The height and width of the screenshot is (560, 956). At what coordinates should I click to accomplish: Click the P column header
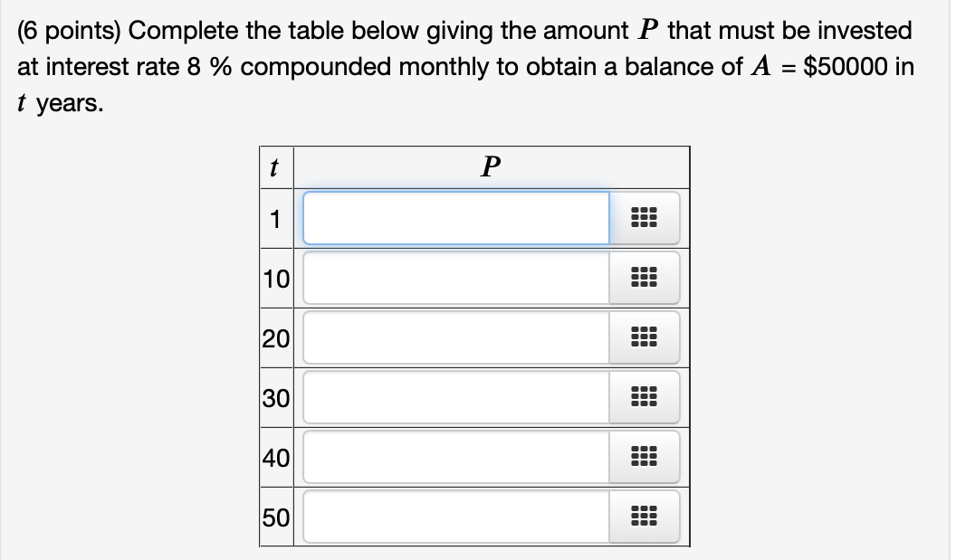point(490,166)
